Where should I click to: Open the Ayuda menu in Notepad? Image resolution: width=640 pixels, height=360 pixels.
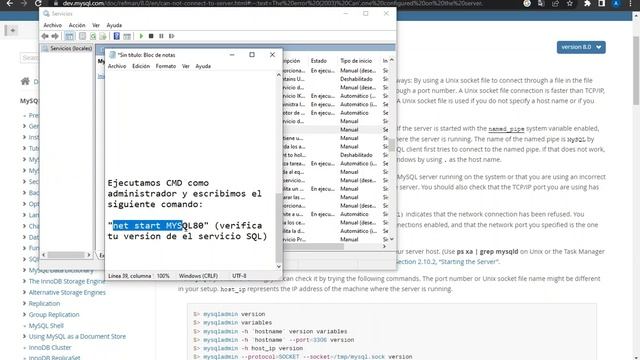[203, 66]
